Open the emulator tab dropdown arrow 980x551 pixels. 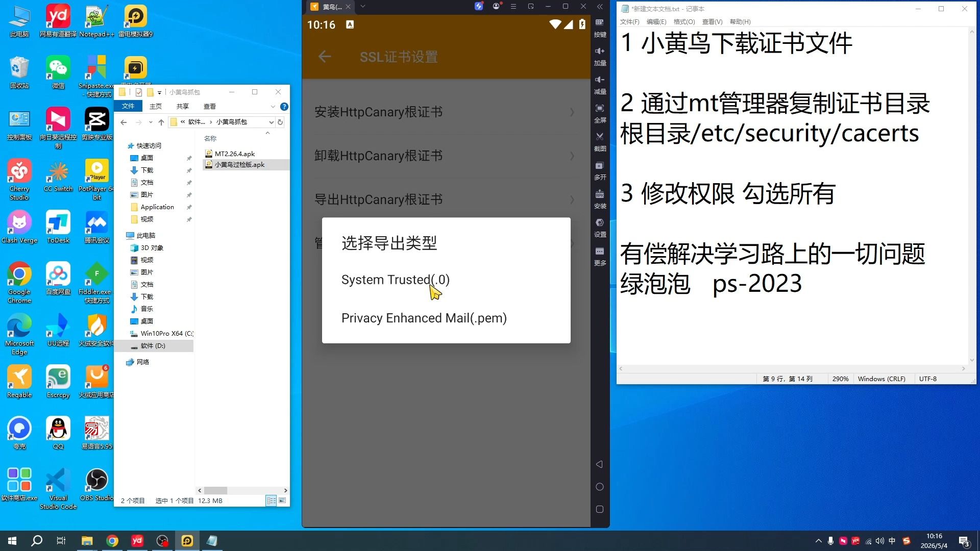pos(363,7)
